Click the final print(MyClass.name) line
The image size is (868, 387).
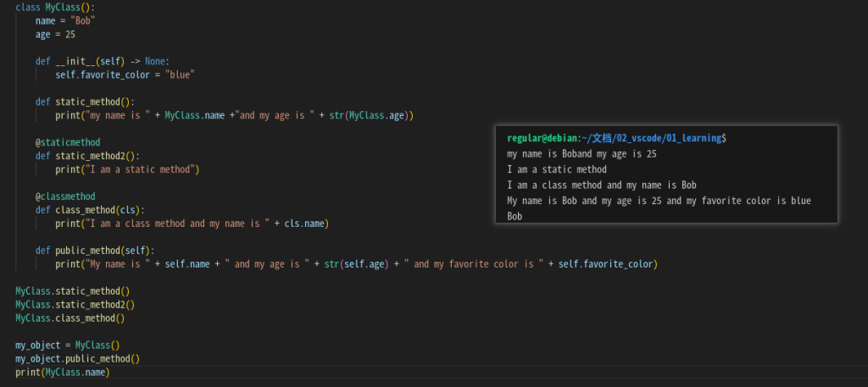63,372
